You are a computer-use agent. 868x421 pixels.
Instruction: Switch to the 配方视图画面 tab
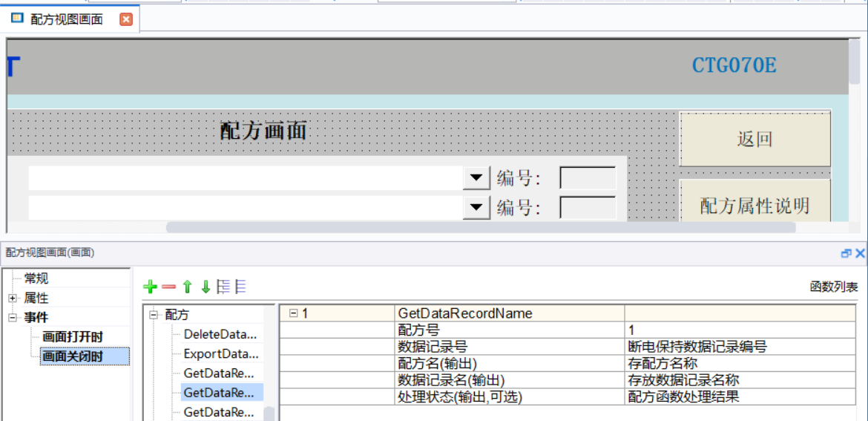(67, 19)
